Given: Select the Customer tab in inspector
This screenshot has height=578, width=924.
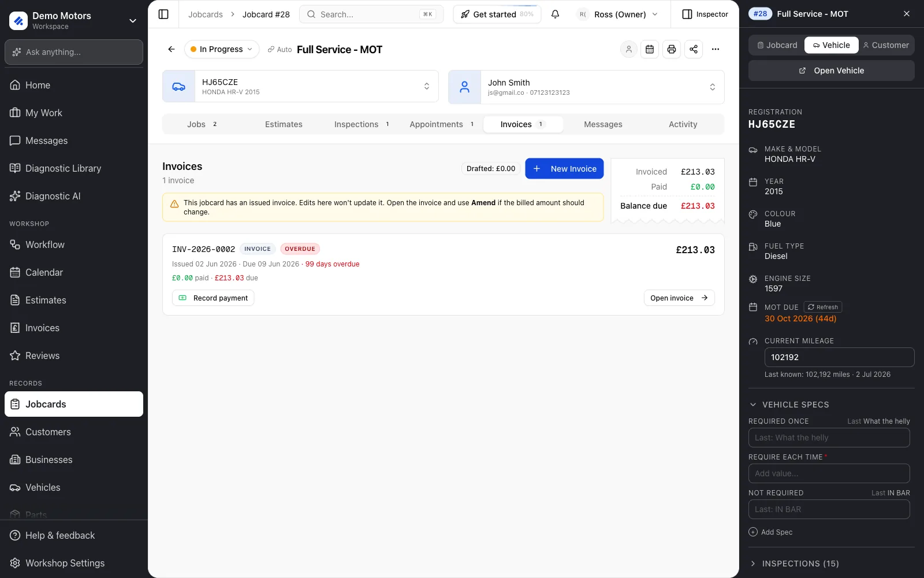Looking at the screenshot, I should point(886,45).
